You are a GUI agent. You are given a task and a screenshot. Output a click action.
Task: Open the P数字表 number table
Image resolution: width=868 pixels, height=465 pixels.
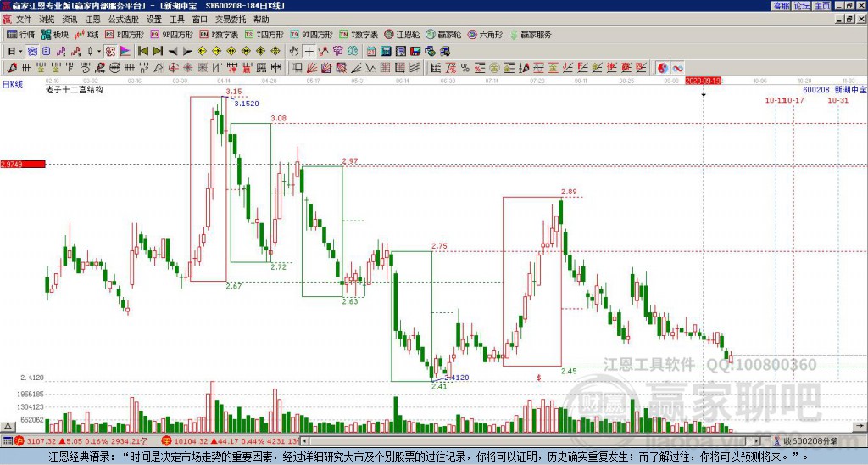tap(219, 34)
